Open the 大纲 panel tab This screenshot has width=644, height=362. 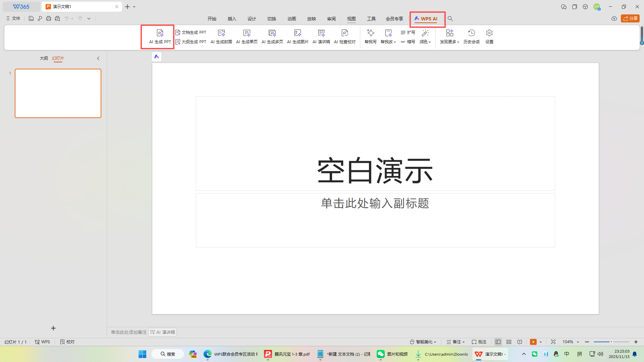point(44,58)
